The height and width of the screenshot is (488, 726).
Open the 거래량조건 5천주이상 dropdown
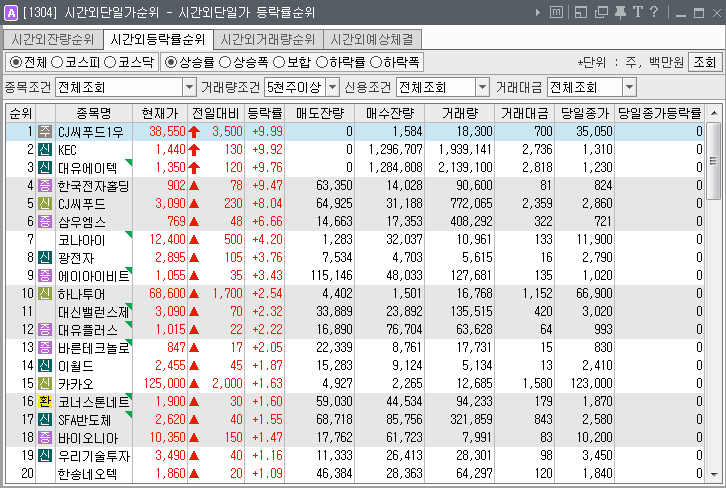[x=332, y=87]
